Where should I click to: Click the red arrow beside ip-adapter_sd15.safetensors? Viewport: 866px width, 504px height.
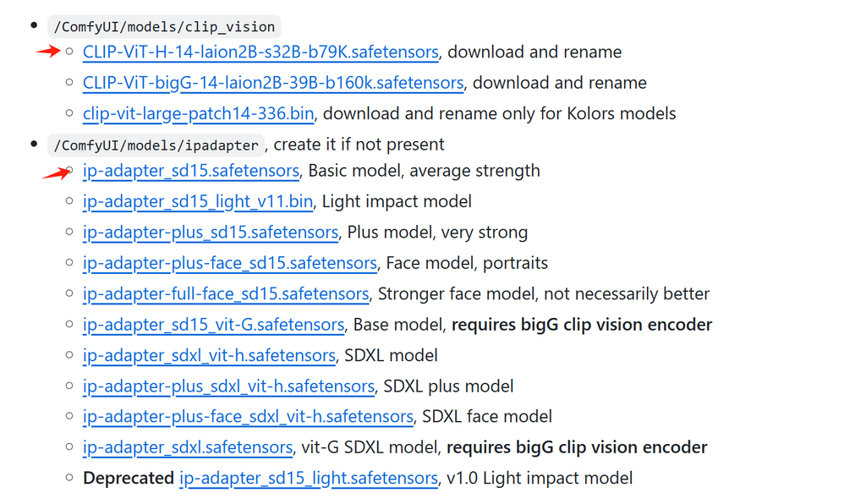56,173
